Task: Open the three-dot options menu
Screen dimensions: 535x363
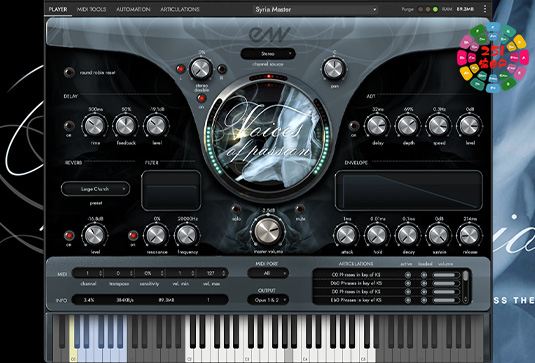Action: tap(485, 9)
